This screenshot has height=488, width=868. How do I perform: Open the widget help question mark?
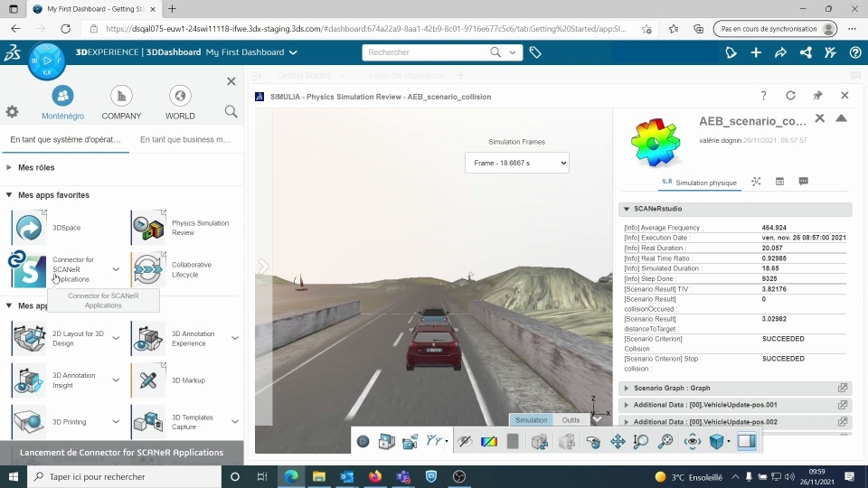click(x=763, y=95)
